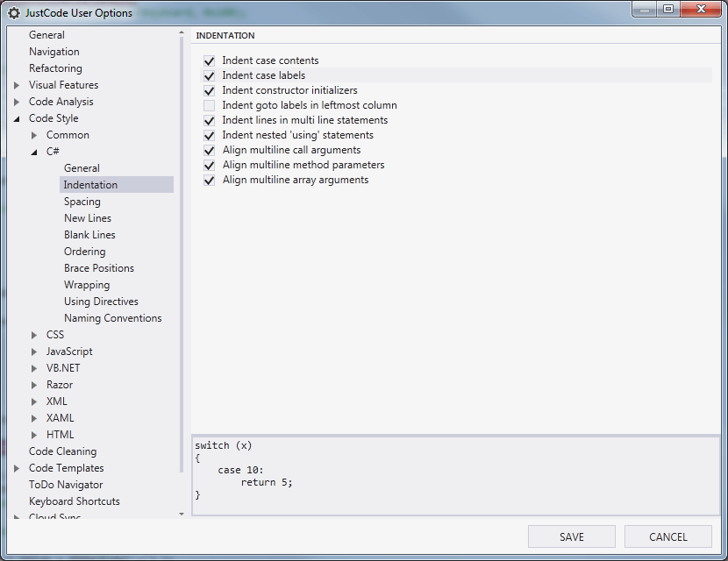
Task: Select Navigation in options tree
Action: tap(54, 52)
